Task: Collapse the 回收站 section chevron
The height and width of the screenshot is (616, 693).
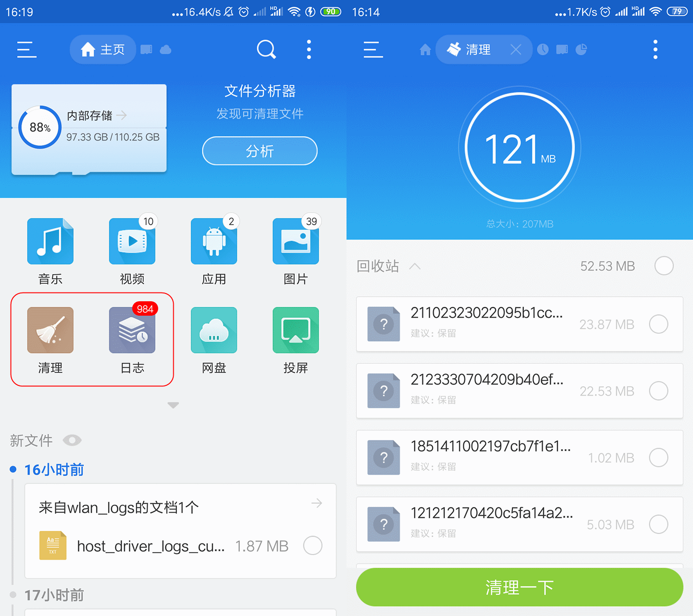Action: (415, 266)
